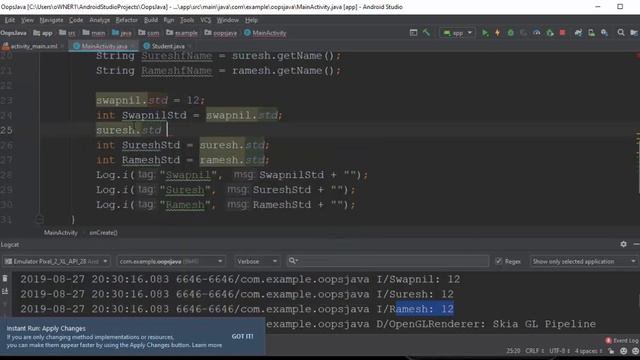The height and width of the screenshot is (360, 640).
Task: Toggle the read-only lock status icon
Action: point(611,351)
